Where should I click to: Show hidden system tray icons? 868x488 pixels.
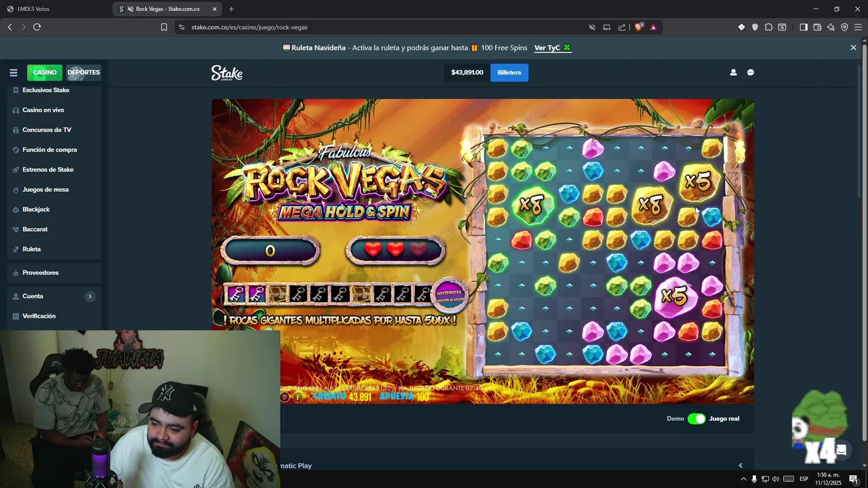[744, 479]
